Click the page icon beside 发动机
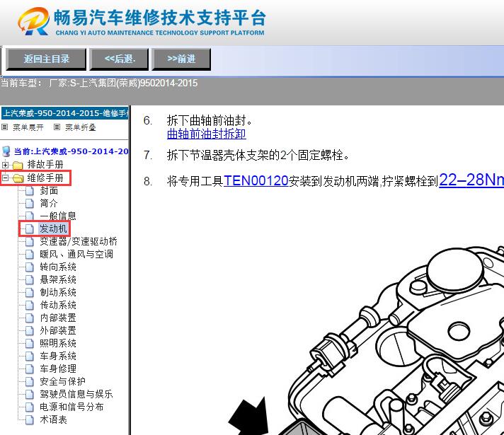This screenshot has height=435, width=504. [x=30, y=229]
